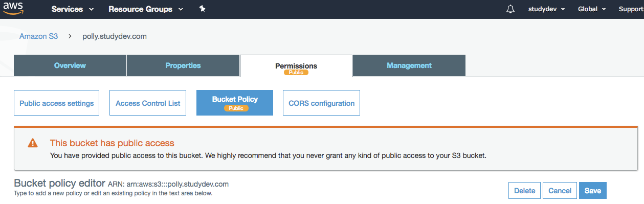
Task: Click the AWS logo home icon
Action: click(13, 9)
